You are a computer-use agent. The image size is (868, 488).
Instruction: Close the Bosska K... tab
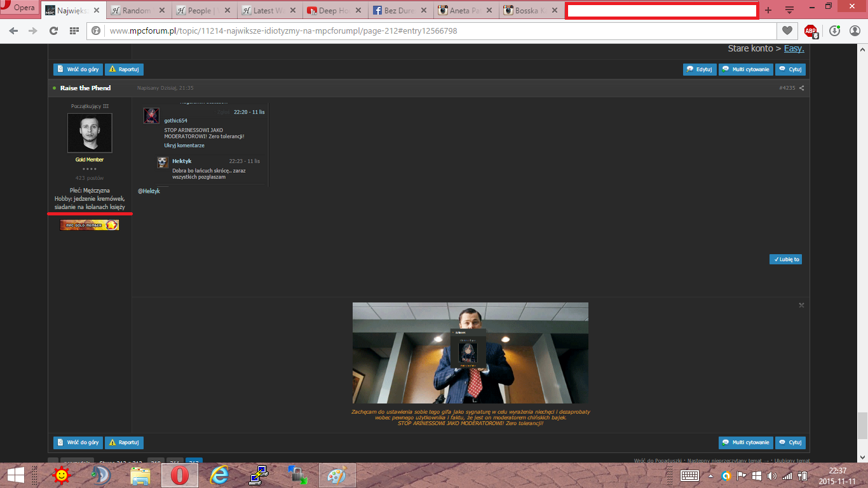pyautogui.click(x=554, y=11)
